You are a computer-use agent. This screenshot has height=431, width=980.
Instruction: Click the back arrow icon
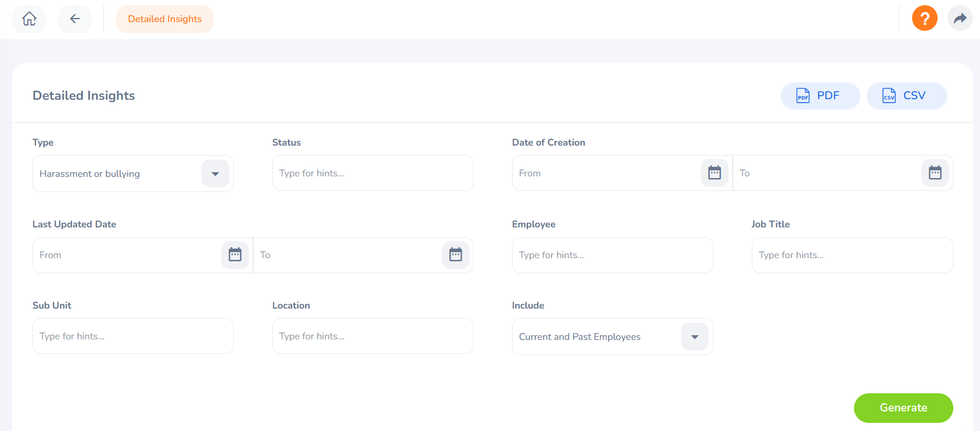point(75,19)
